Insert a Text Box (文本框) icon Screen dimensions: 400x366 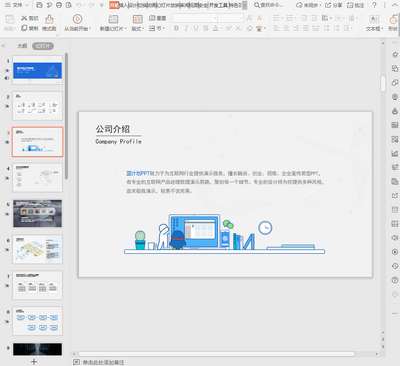374,19
